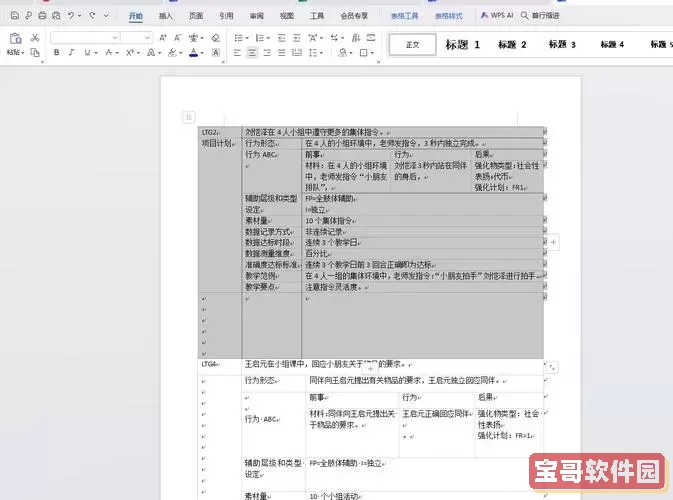
Task: Open the font size combo box
Action: coord(136,38)
